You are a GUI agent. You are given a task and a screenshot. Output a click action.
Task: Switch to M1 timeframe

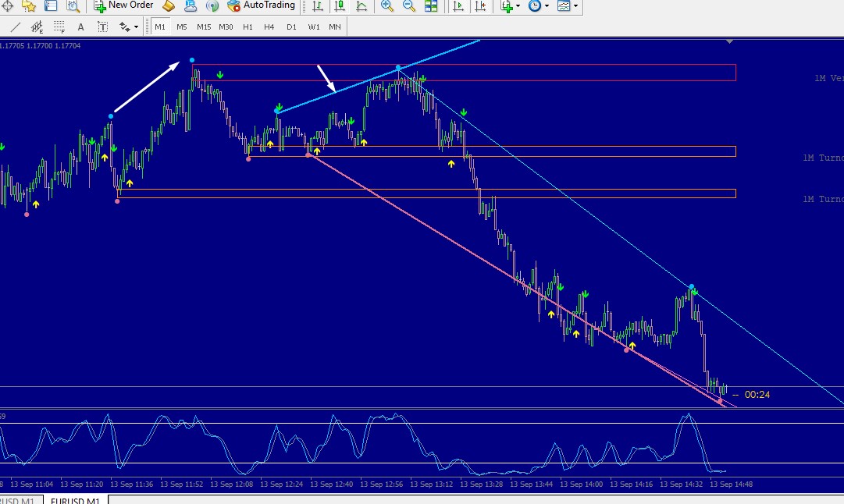160,27
